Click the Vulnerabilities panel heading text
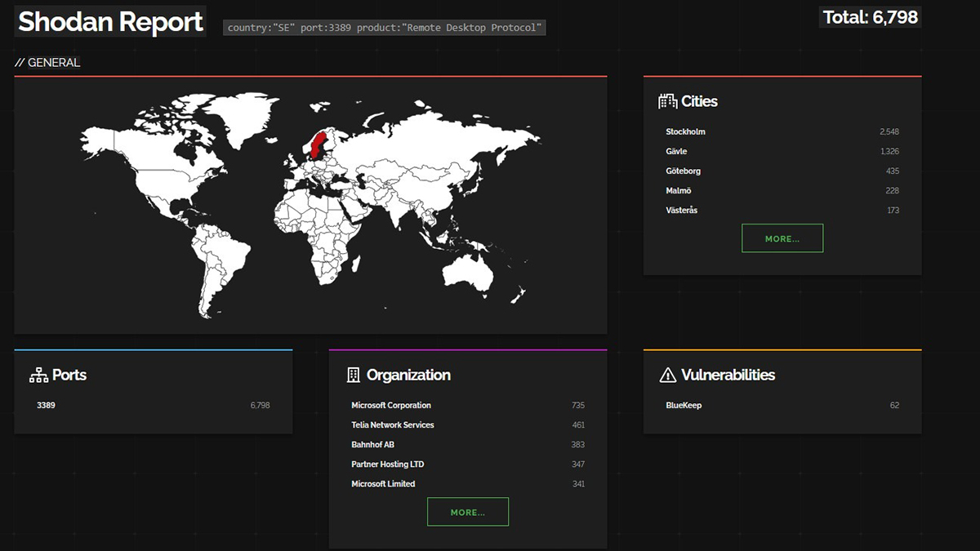 728,375
